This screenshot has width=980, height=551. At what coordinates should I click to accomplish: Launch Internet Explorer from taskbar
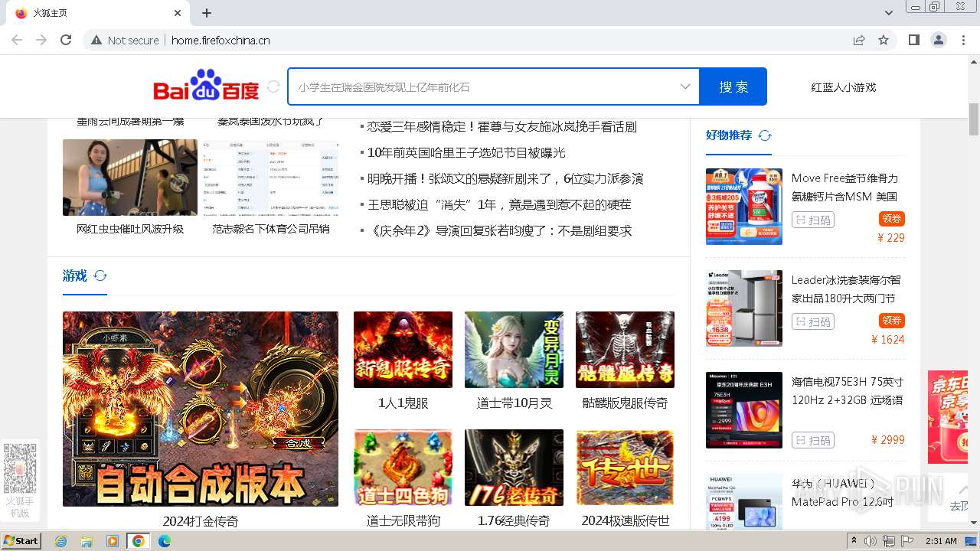coord(60,541)
